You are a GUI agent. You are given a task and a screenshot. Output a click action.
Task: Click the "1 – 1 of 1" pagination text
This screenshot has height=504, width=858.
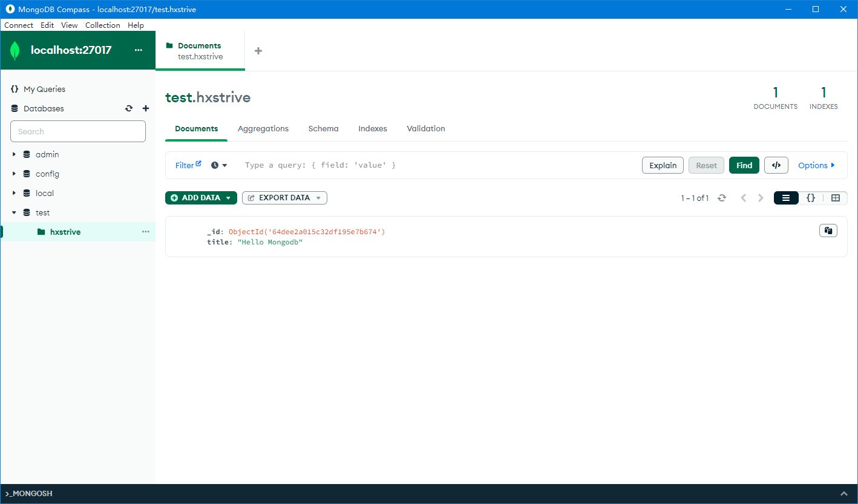695,198
